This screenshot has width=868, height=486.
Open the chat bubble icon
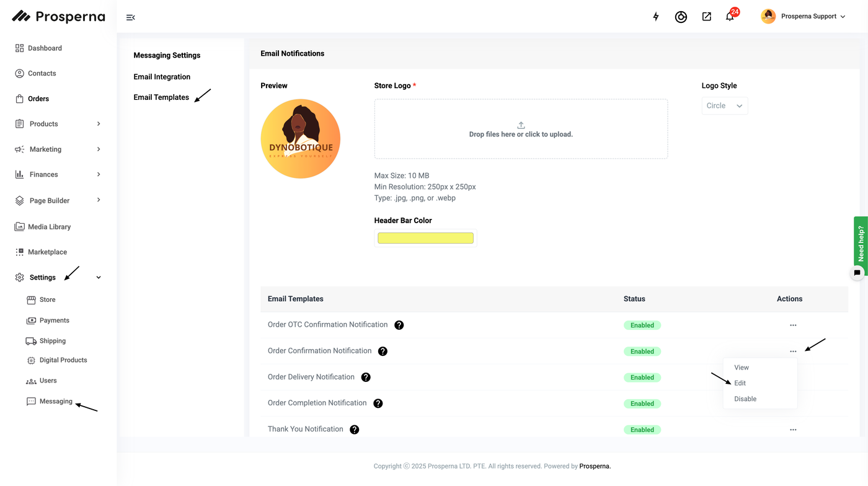tap(857, 273)
